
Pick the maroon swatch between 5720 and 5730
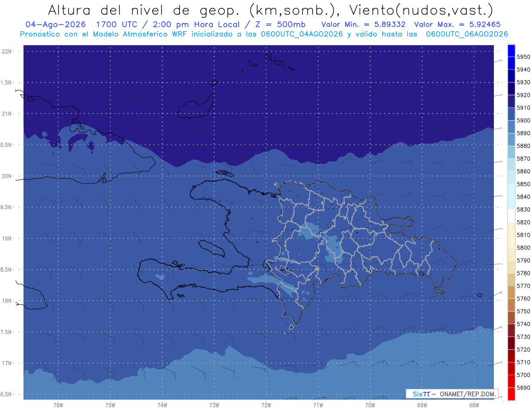[x=511, y=343]
